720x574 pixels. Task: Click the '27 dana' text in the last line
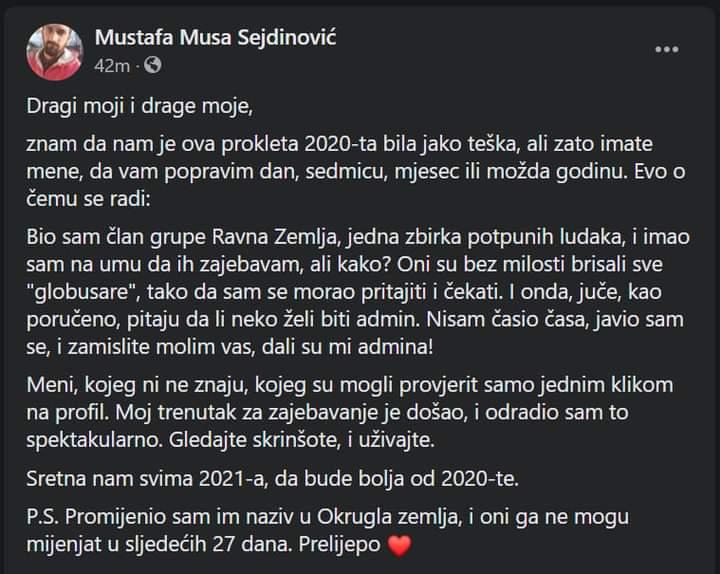[252, 545]
